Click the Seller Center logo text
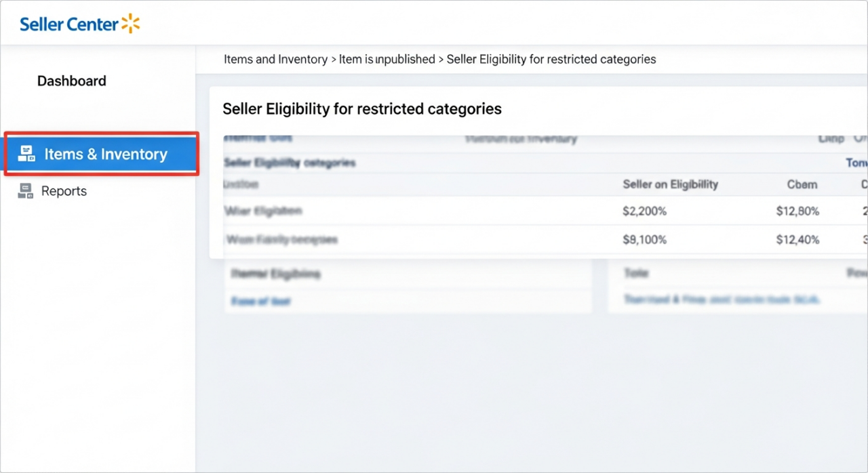Image resolution: width=868 pixels, height=473 pixels. [x=69, y=24]
